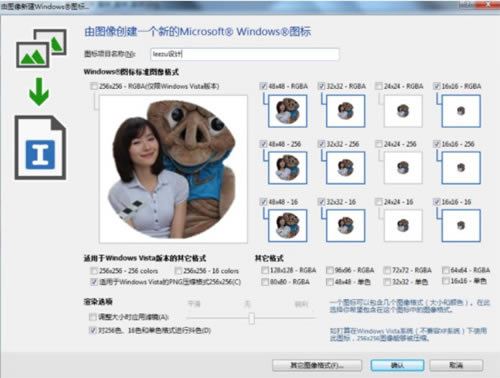Check the 24x24 256-color checkbox
Viewport: 500px width, 378px height.
[x=379, y=144]
